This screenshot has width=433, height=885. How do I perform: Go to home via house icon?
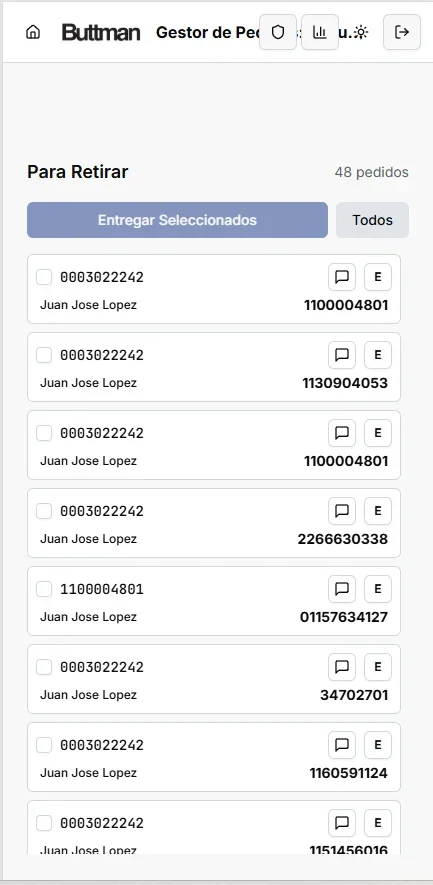[x=33, y=32]
